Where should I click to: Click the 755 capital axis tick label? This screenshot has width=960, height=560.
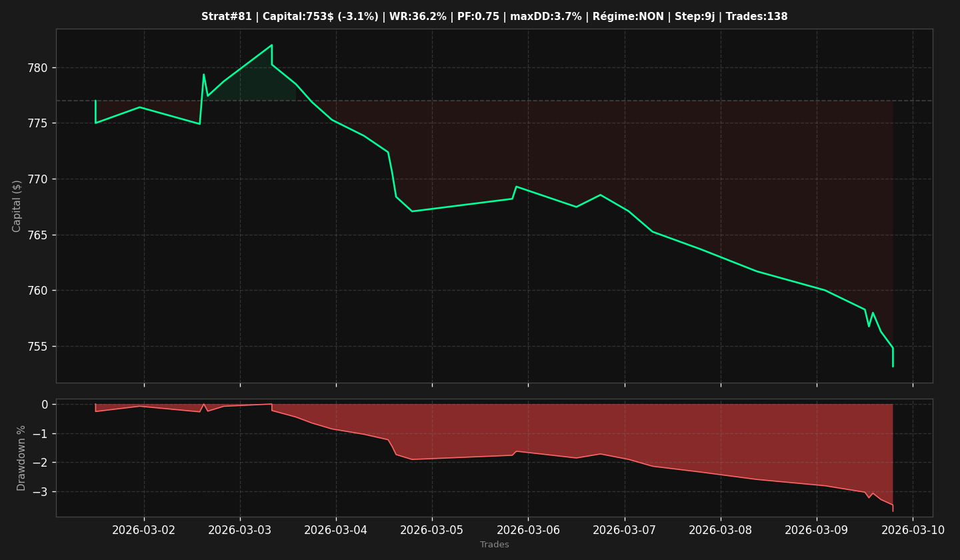pos(39,347)
